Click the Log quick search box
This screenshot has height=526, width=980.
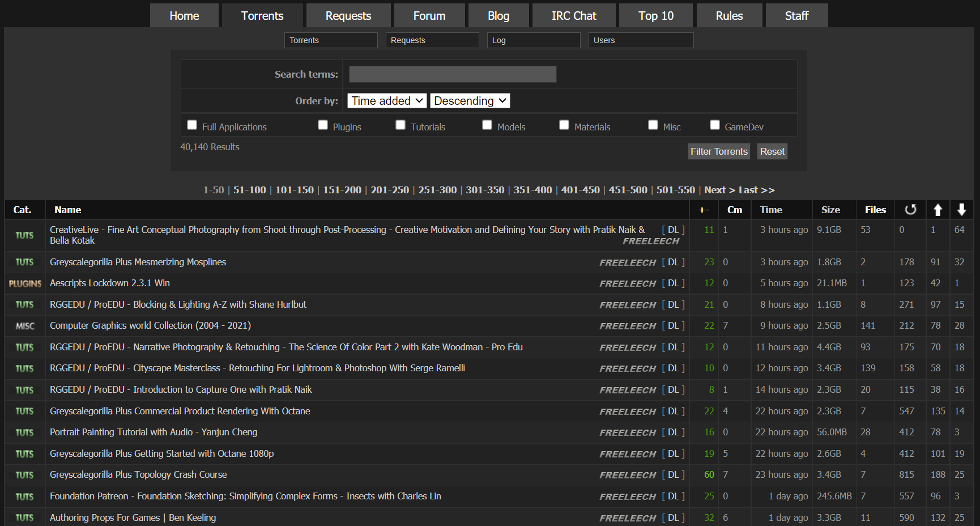pos(534,40)
